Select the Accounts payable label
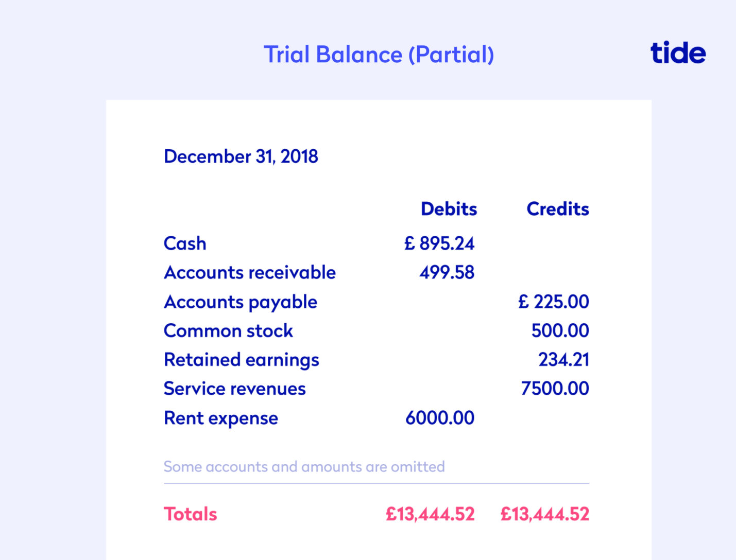Image resolution: width=736 pixels, height=560 pixels. pyautogui.click(x=241, y=302)
